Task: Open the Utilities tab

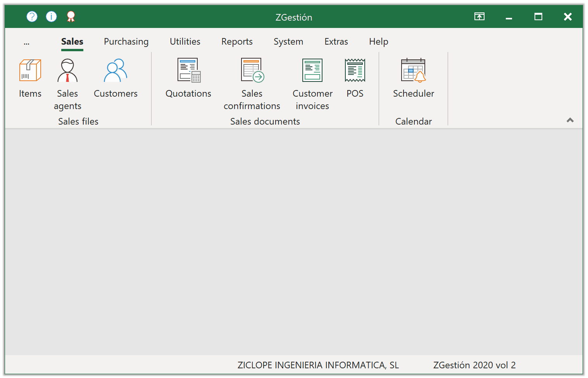Action: 185,42
